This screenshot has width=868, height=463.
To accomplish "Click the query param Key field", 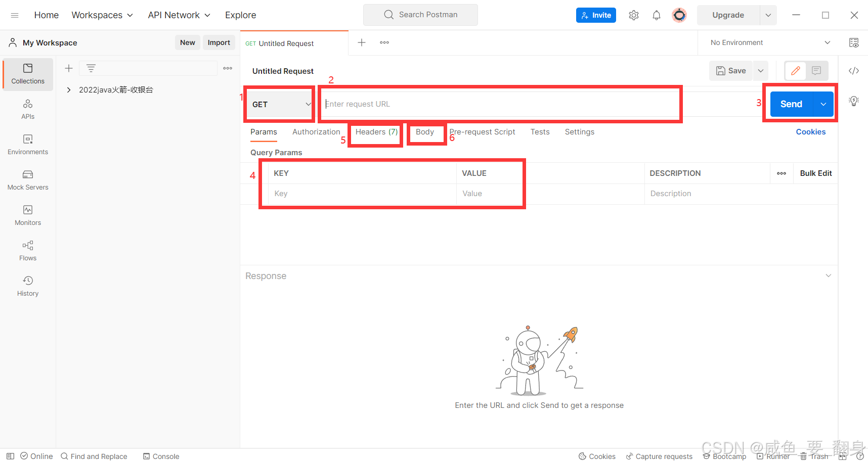I will [x=362, y=194].
